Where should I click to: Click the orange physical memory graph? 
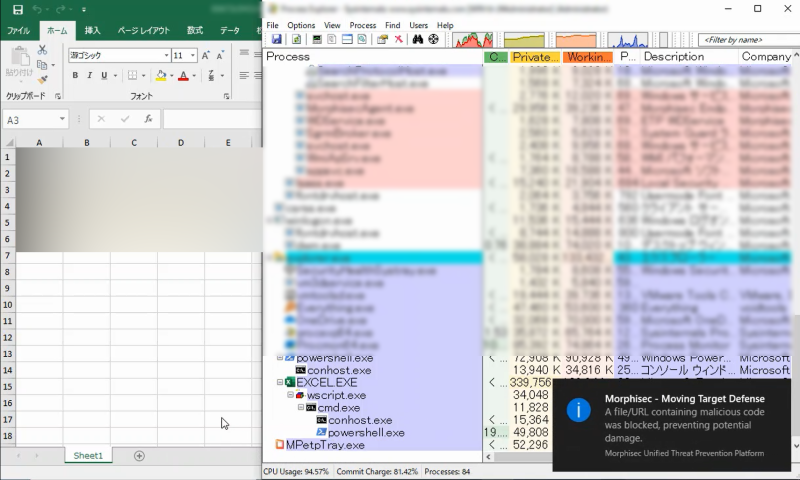[x=576, y=40]
